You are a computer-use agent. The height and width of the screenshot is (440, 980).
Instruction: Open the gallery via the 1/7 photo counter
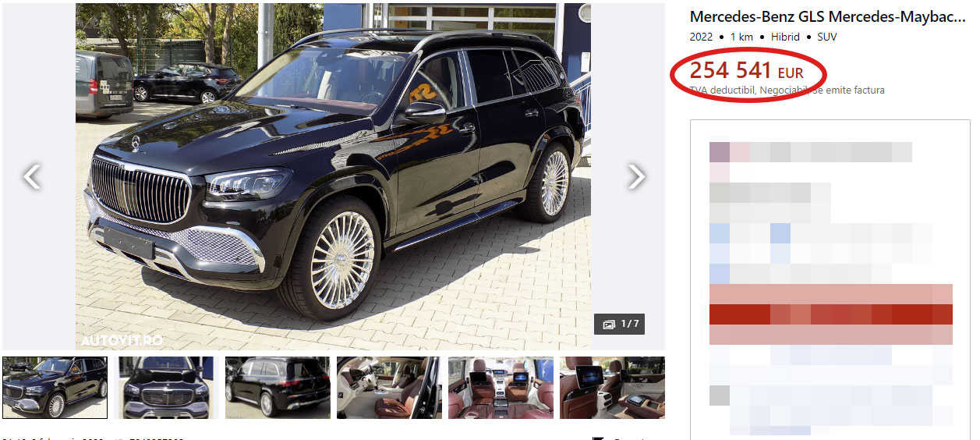tap(620, 324)
